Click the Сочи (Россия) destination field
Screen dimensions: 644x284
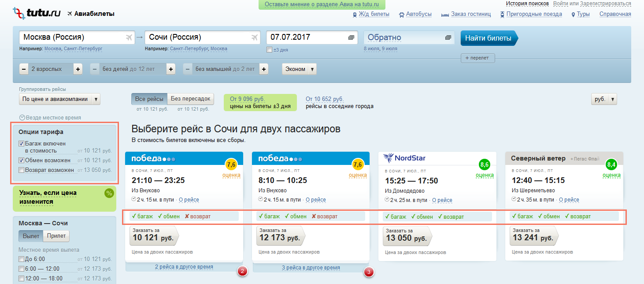click(203, 37)
